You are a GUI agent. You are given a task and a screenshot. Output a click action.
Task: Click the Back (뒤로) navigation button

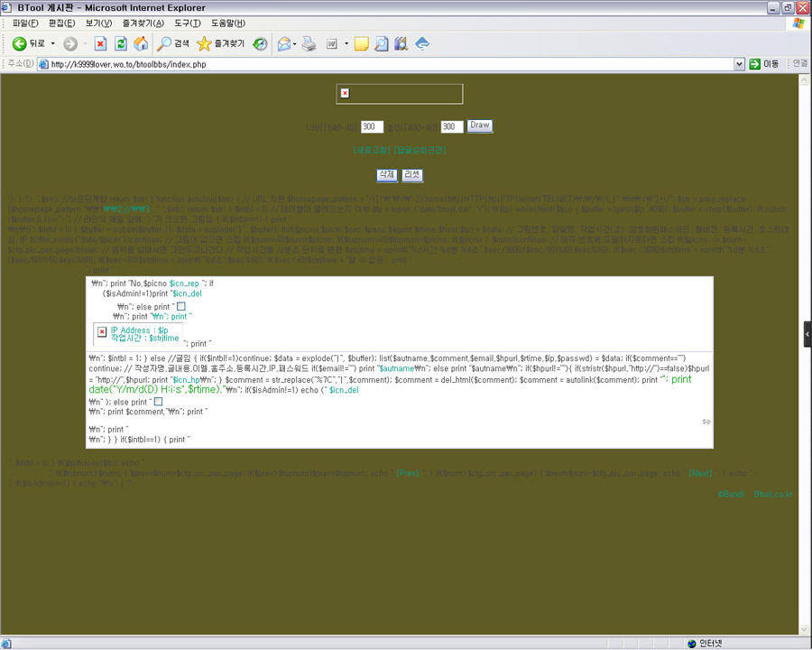tap(29, 43)
